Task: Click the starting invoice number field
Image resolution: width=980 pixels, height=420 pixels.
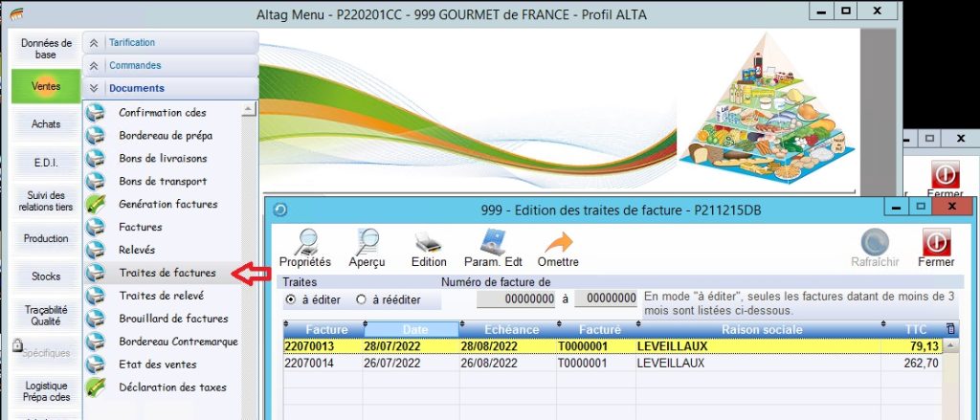Action: pos(516,299)
